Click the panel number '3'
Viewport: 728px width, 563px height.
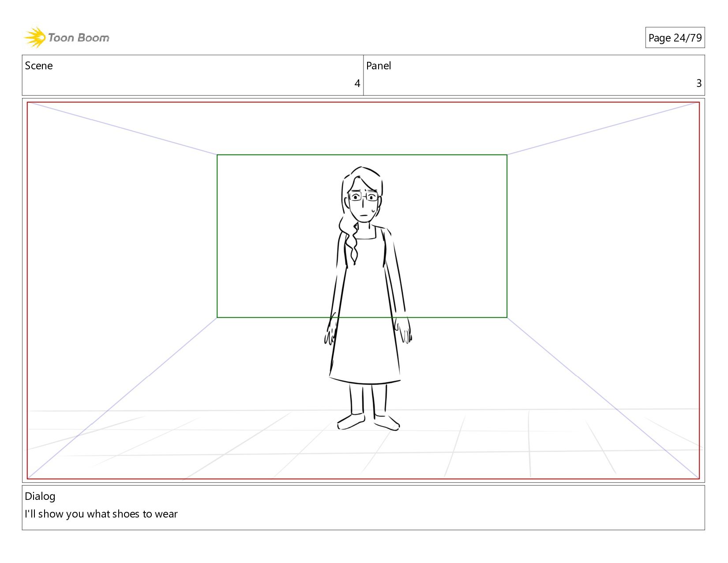tap(698, 83)
